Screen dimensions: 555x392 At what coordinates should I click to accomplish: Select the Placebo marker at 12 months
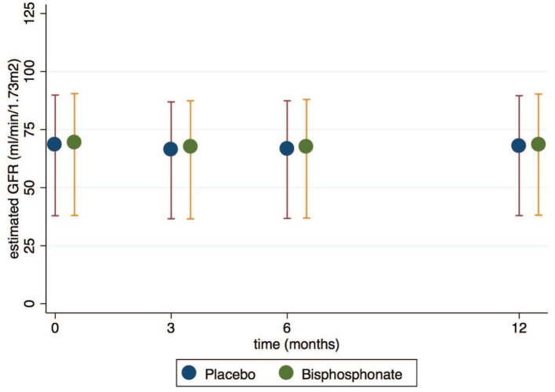coord(518,145)
